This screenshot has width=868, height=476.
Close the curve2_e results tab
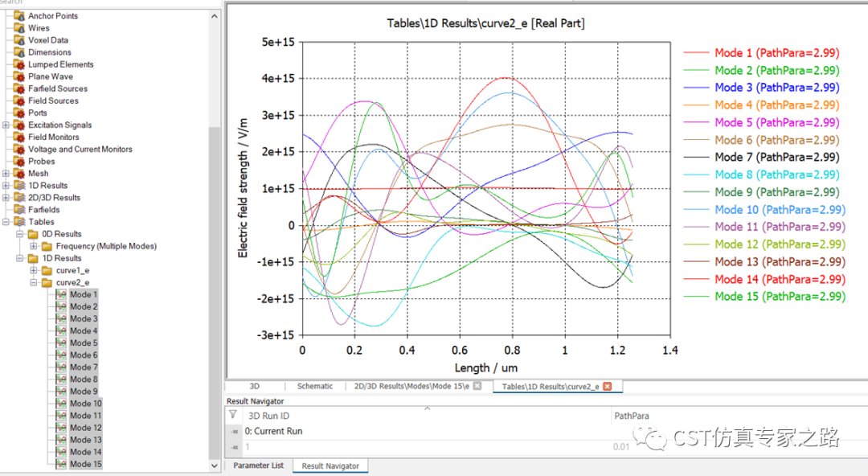(x=608, y=386)
